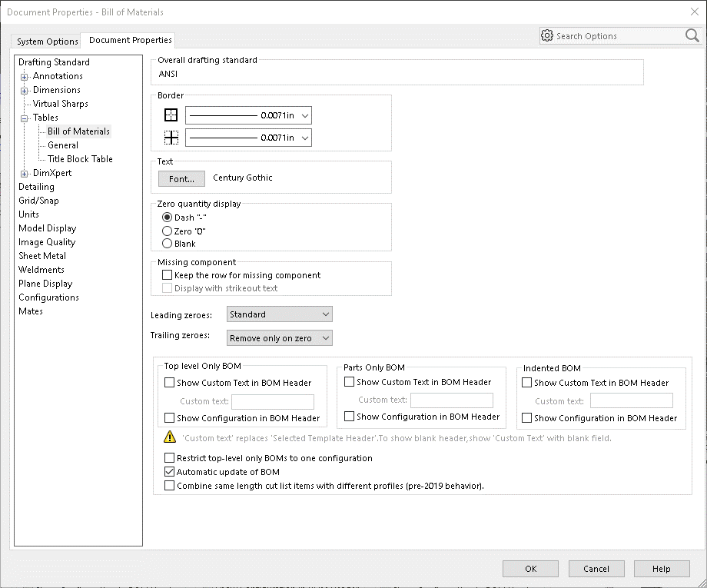Toggle Combine same length cut list items
Screen dimensions: 707x588
click(169, 486)
